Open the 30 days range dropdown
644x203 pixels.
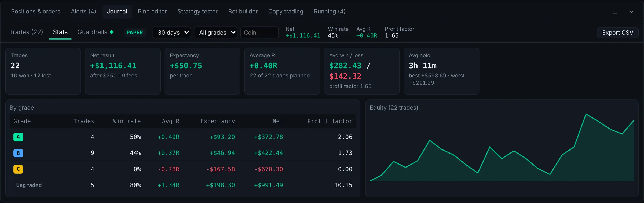click(x=172, y=33)
